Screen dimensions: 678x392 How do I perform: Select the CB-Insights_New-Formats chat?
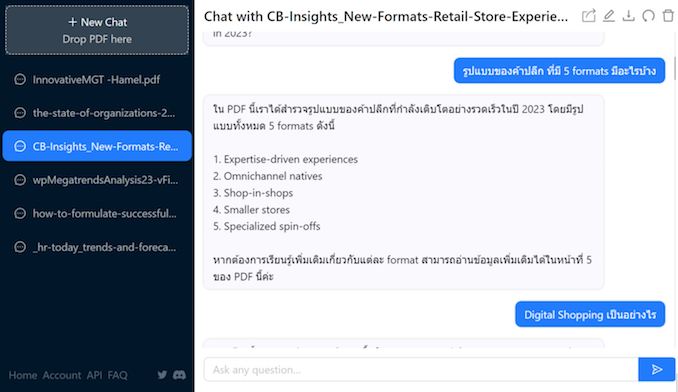coord(97,146)
